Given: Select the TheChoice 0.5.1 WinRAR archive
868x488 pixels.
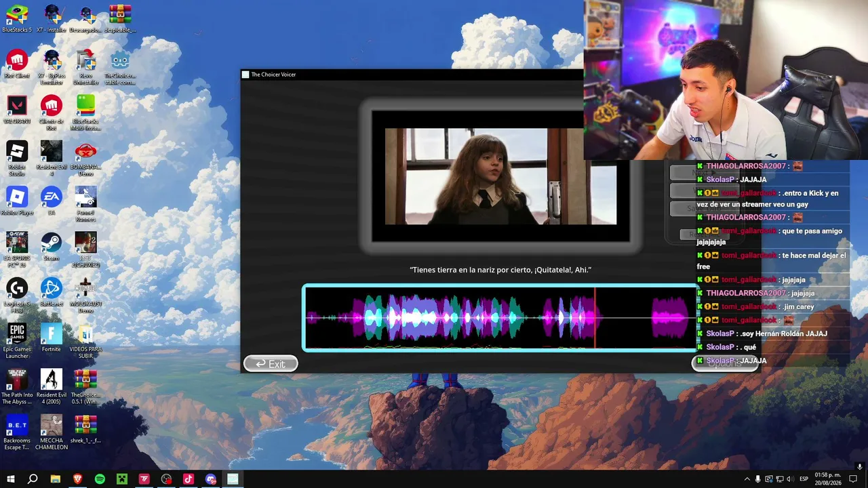Looking at the screenshot, I should click(x=85, y=386).
